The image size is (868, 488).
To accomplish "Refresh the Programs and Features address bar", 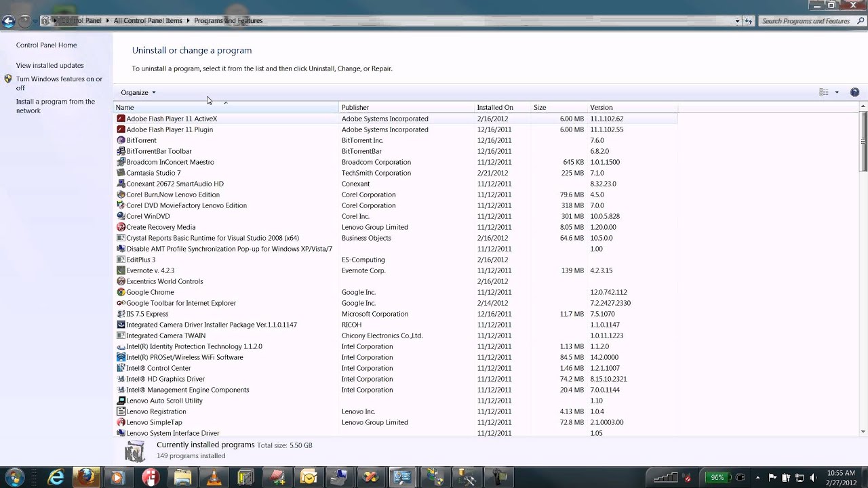I will (749, 21).
